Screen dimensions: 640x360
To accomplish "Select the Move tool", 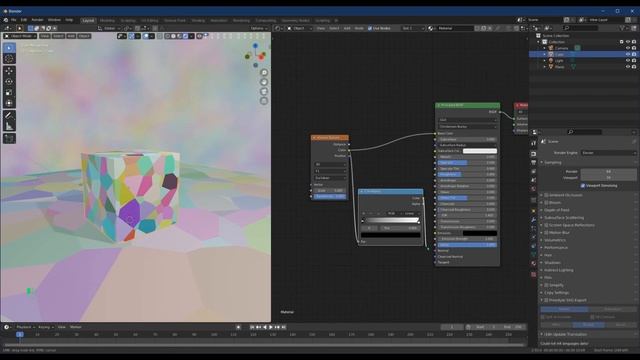I will pos(9,71).
